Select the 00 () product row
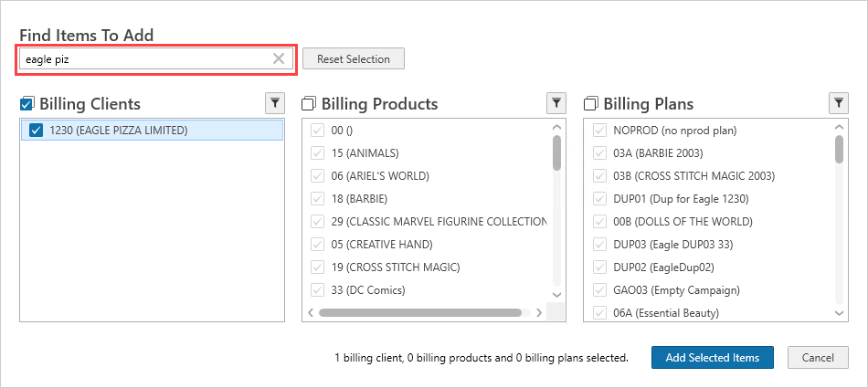This screenshot has height=388, width=868. (x=427, y=131)
